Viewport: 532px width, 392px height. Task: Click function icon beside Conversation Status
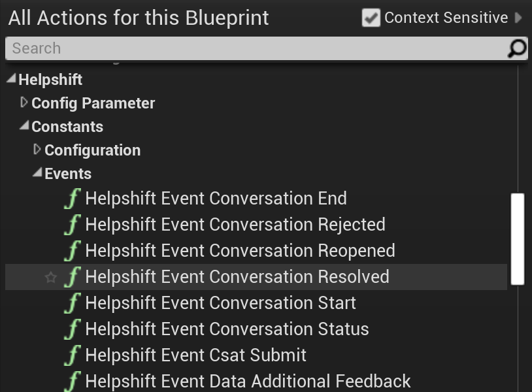[x=73, y=329]
